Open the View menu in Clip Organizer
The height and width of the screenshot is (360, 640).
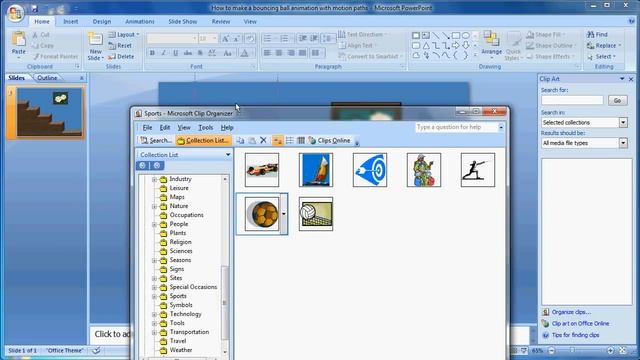point(184,127)
